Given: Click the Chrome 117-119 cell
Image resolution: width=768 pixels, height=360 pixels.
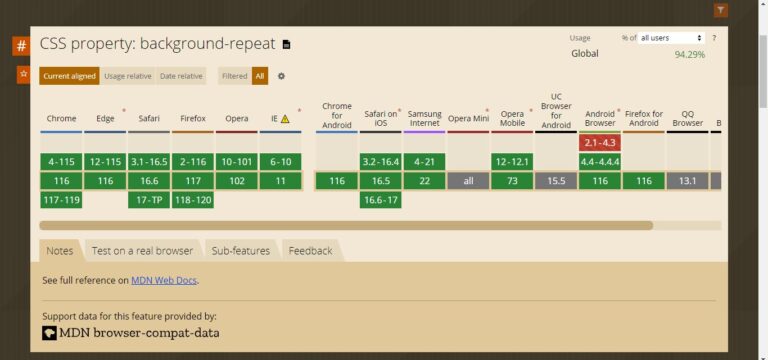Looking at the screenshot, I should pos(61,200).
